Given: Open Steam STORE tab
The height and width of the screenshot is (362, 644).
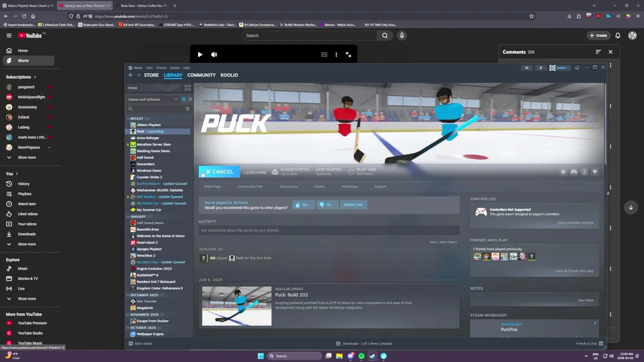Looking at the screenshot, I should [x=151, y=75].
